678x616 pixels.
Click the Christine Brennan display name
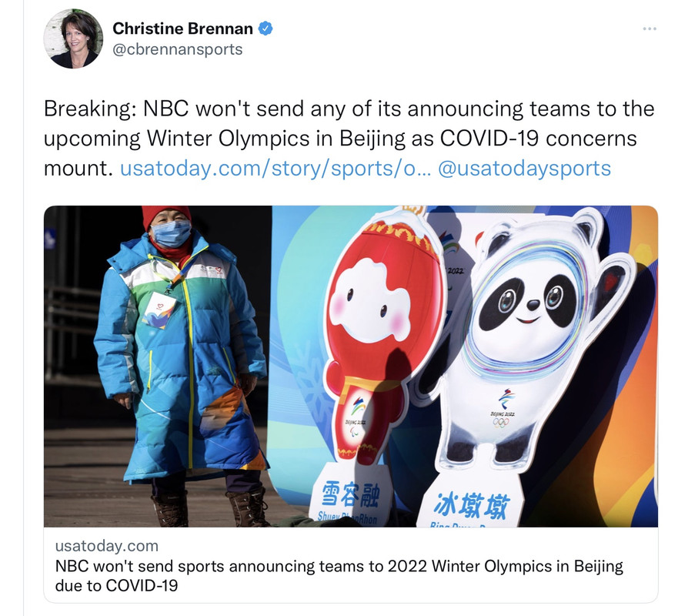pyautogui.click(x=182, y=28)
